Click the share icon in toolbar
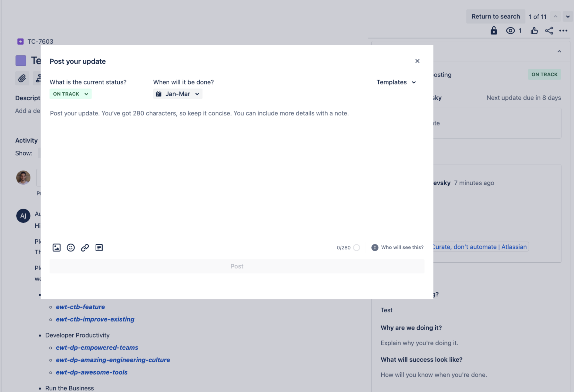574x392 pixels. [549, 31]
